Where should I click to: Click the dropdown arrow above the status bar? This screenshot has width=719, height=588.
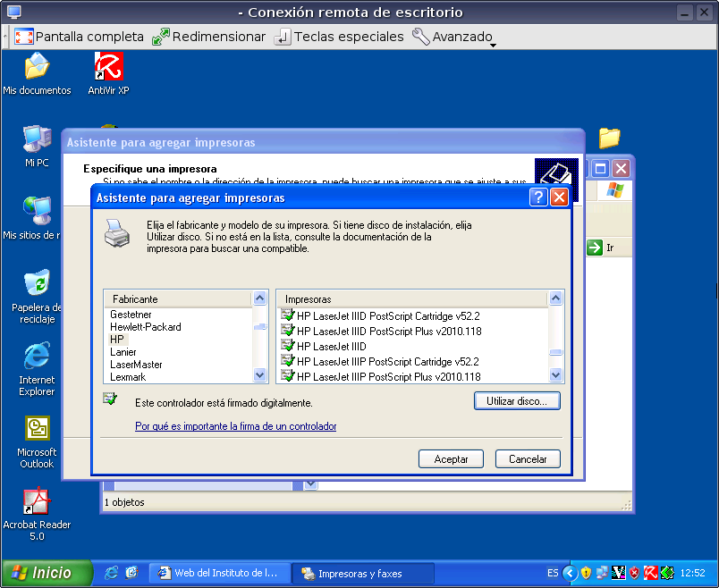pos(310,484)
